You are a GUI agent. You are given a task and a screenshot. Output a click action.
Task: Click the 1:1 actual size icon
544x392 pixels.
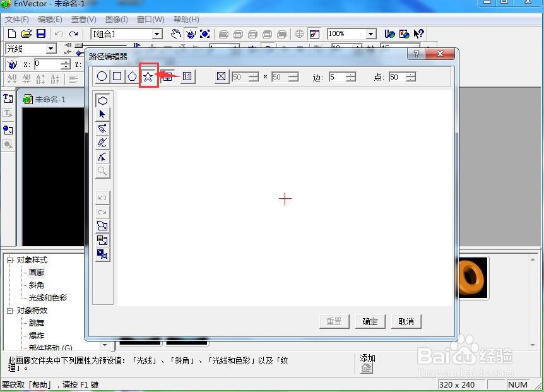click(187, 76)
